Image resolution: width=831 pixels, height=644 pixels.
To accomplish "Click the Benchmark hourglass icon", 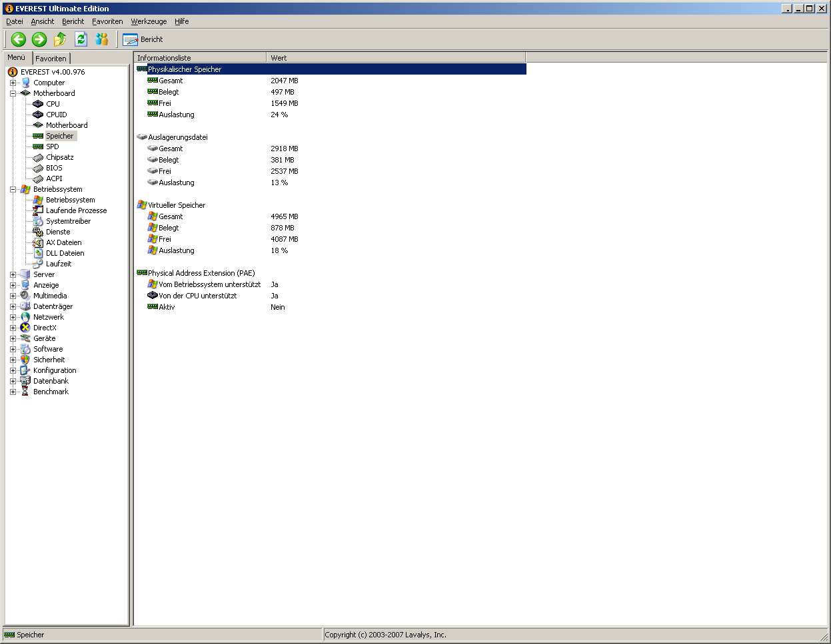I will [x=25, y=392].
